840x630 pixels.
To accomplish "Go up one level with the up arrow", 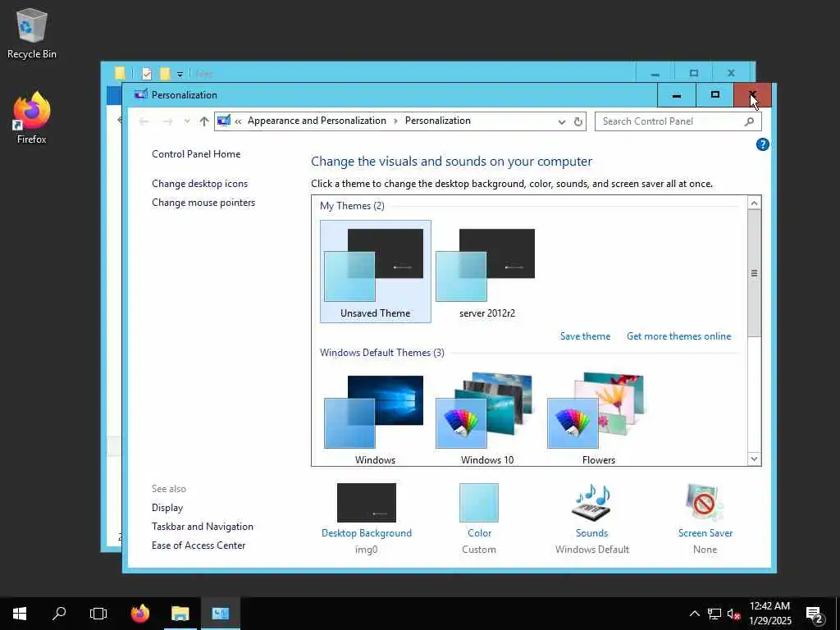I will coord(204,121).
